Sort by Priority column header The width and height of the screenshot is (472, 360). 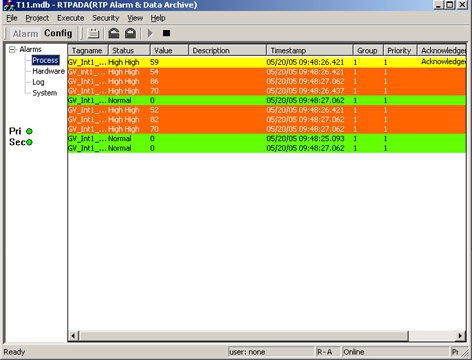[400, 50]
